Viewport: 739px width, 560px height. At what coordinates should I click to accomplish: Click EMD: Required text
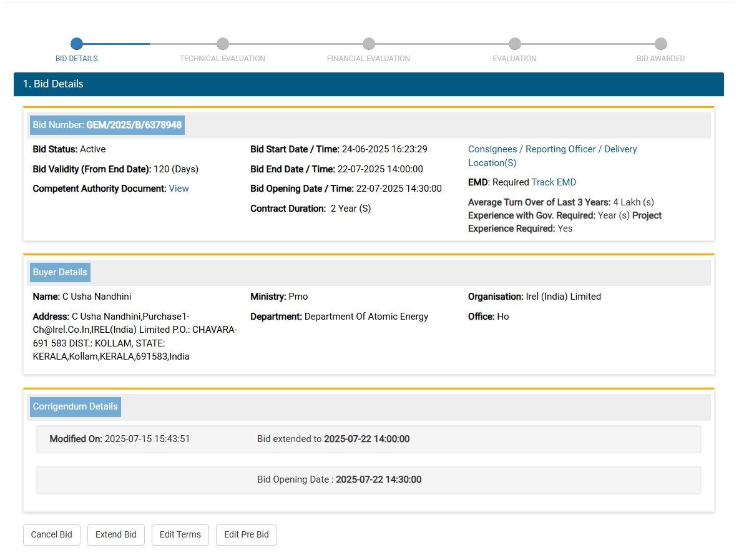(x=499, y=182)
